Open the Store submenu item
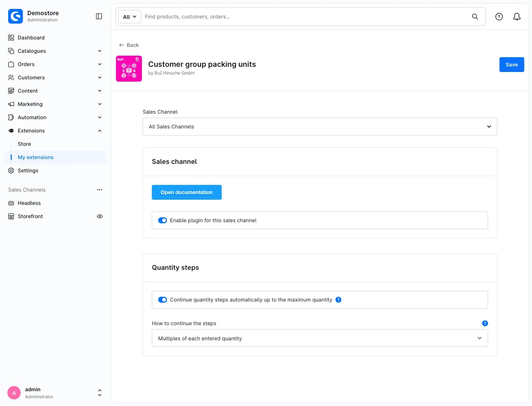Viewport: 532px width, 406px height. [24, 144]
